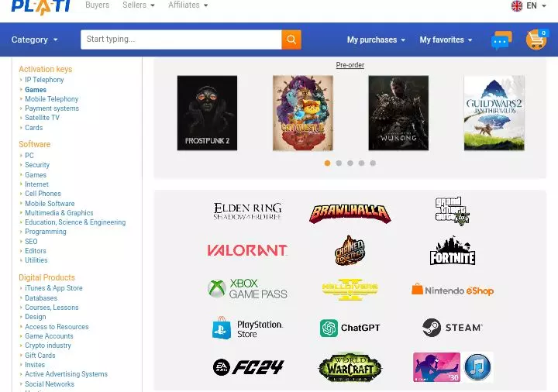
Task: Open the Grand Theft Auto V logo
Action: click(x=453, y=211)
